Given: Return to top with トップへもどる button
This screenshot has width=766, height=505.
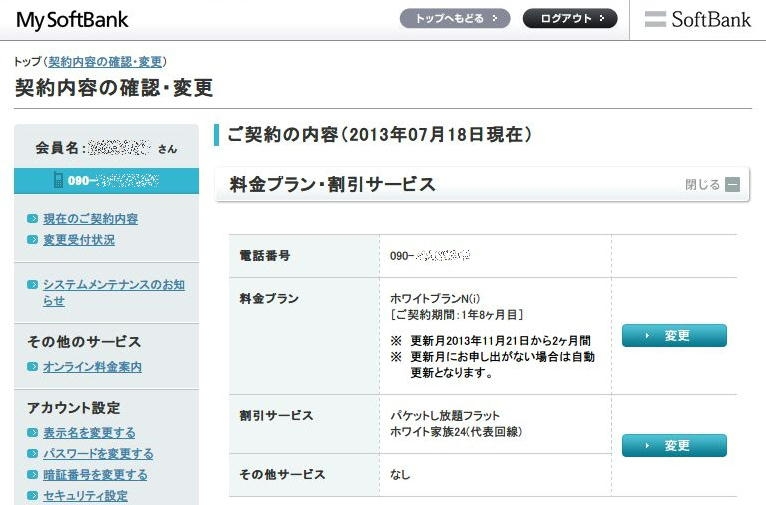Looking at the screenshot, I should tap(455, 19).
